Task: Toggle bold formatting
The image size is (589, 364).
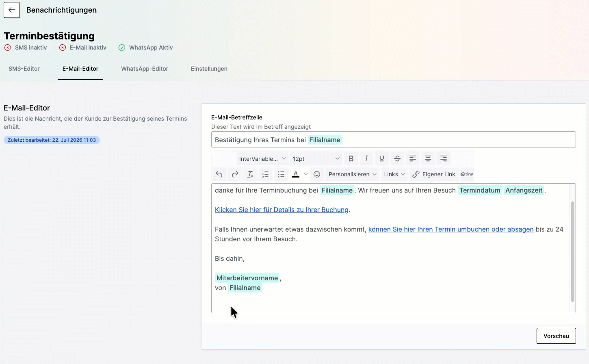Action: click(x=351, y=158)
